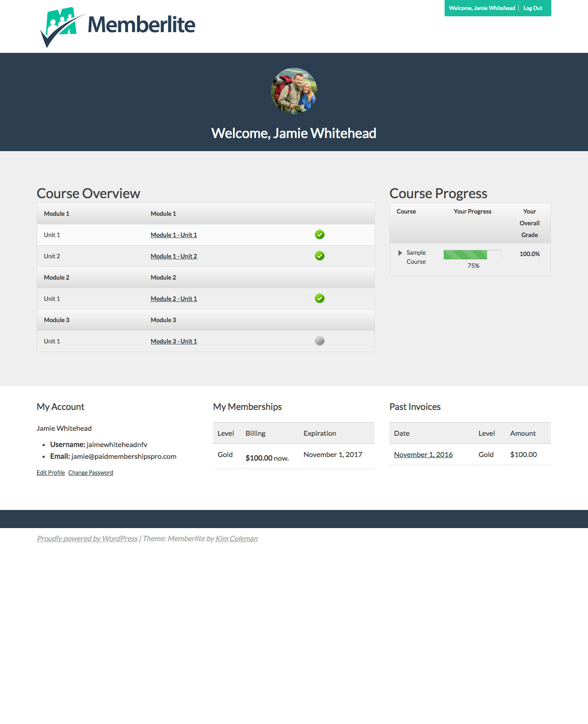
Task: Click the Sample Course name
Action: point(416,257)
